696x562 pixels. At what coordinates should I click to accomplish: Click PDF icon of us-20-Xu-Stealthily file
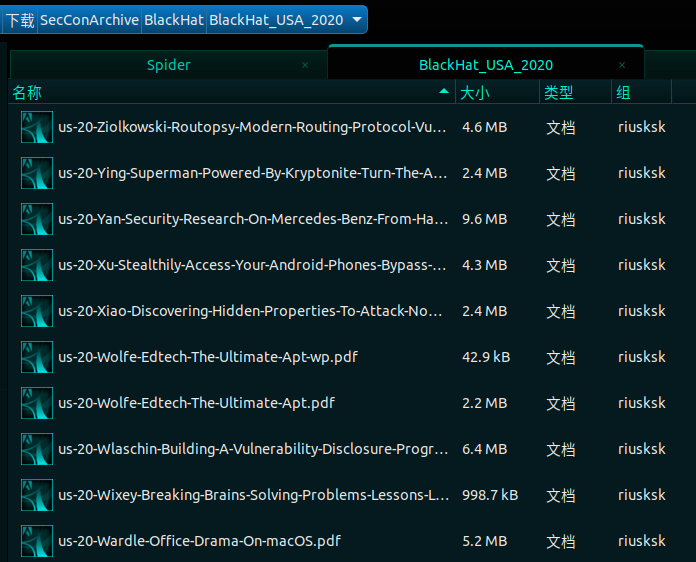point(37,265)
